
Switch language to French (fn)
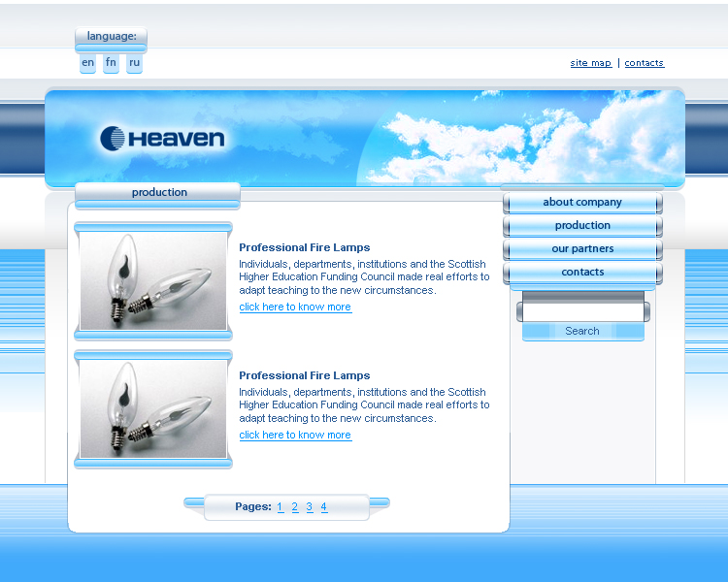112,63
